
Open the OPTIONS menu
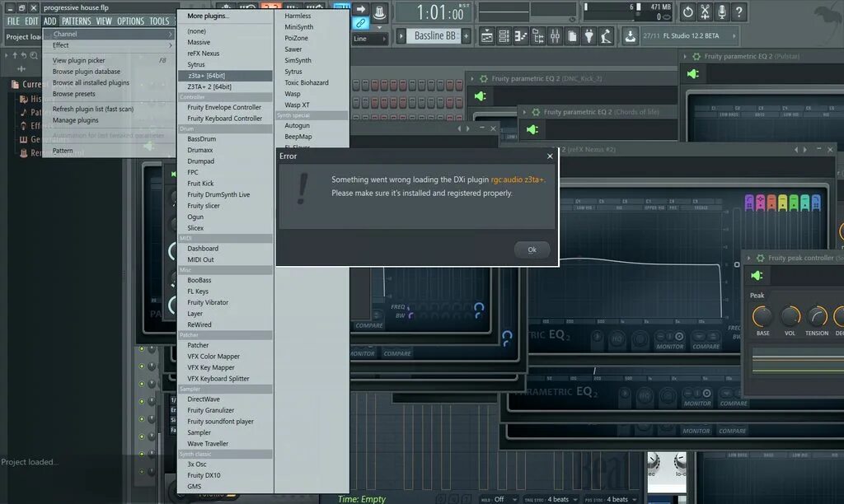click(x=130, y=21)
